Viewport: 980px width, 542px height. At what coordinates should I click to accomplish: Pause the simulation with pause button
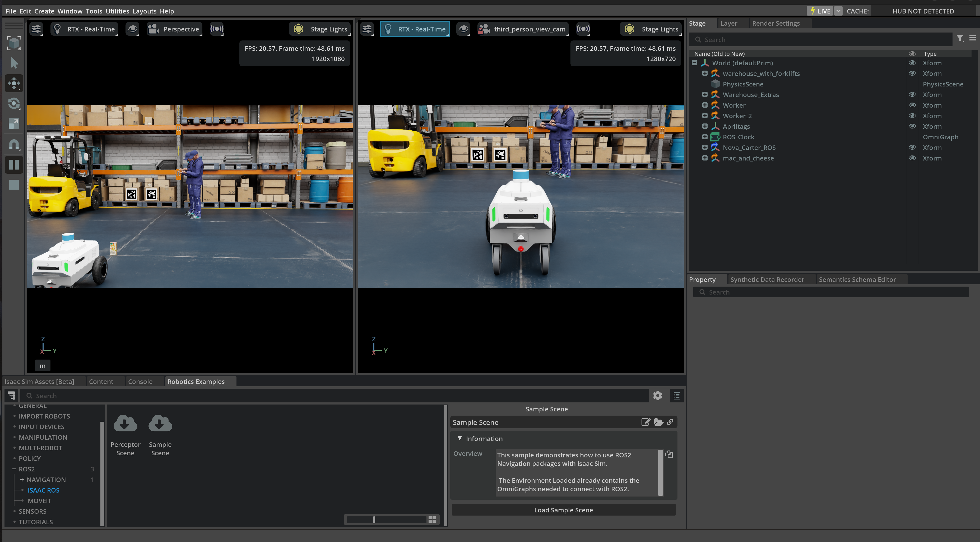point(14,164)
